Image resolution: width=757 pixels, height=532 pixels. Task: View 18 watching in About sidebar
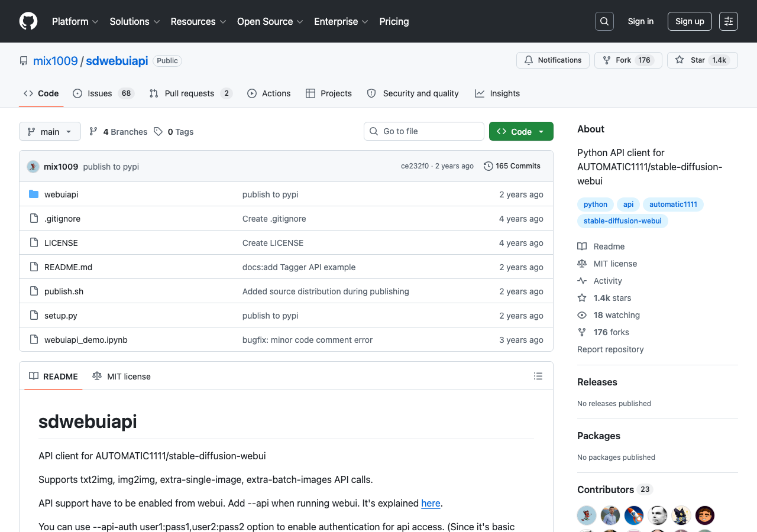click(x=609, y=315)
